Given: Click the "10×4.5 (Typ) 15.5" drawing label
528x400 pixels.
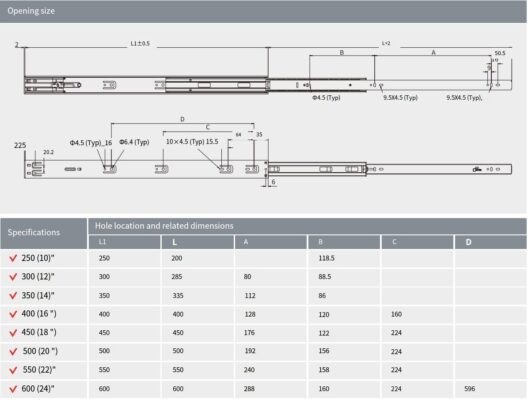Looking at the screenshot, I should click(x=192, y=142).
